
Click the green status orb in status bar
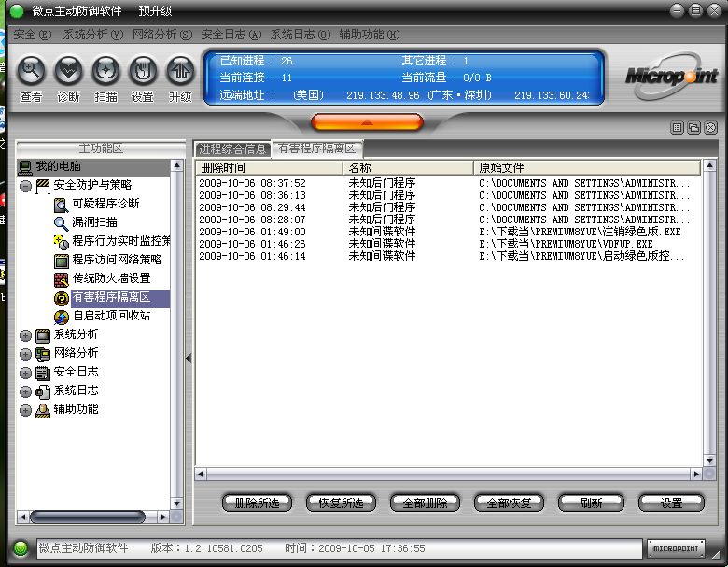click(21, 548)
